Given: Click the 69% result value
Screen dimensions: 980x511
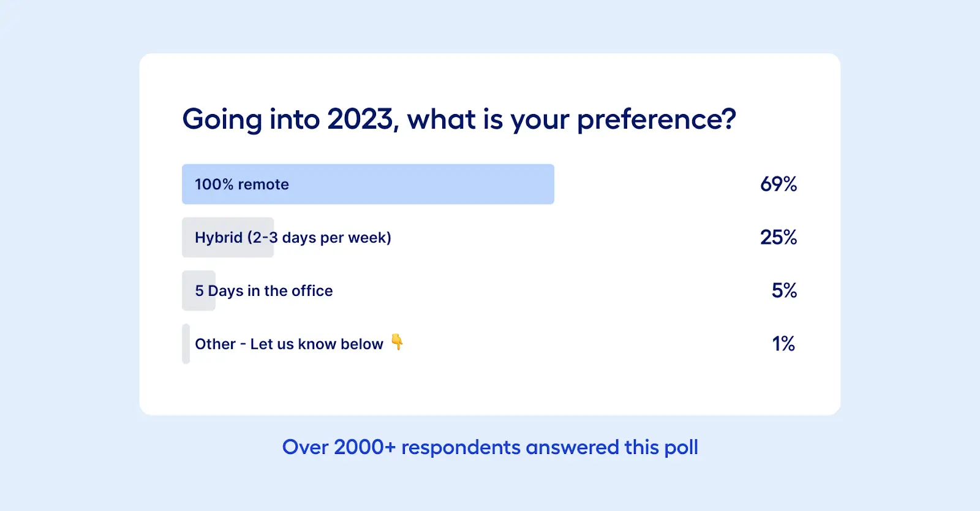Looking at the screenshot, I should coord(778,184).
